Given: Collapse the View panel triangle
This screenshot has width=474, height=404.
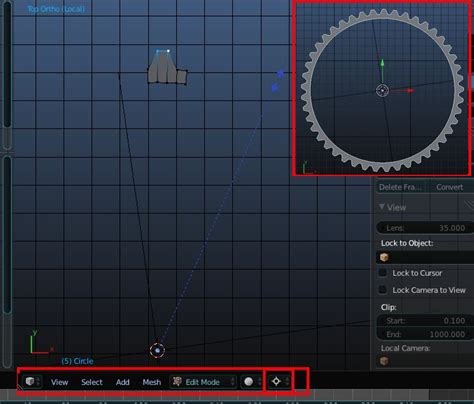Looking at the screenshot, I should (382, 207).
